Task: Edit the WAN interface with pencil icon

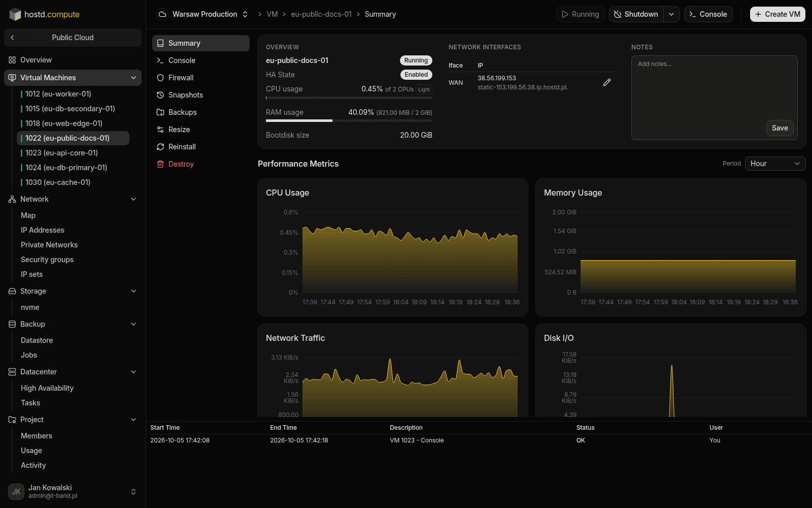Action: (607, 82)
